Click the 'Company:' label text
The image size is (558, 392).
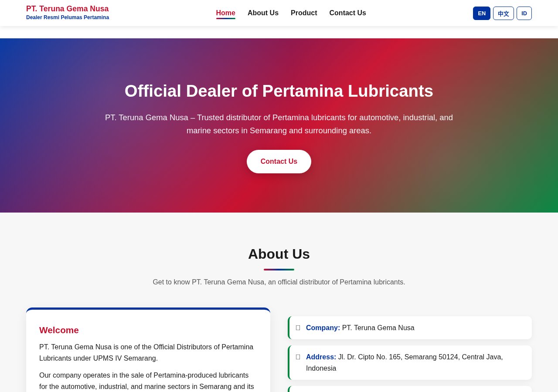coord(323,328)
